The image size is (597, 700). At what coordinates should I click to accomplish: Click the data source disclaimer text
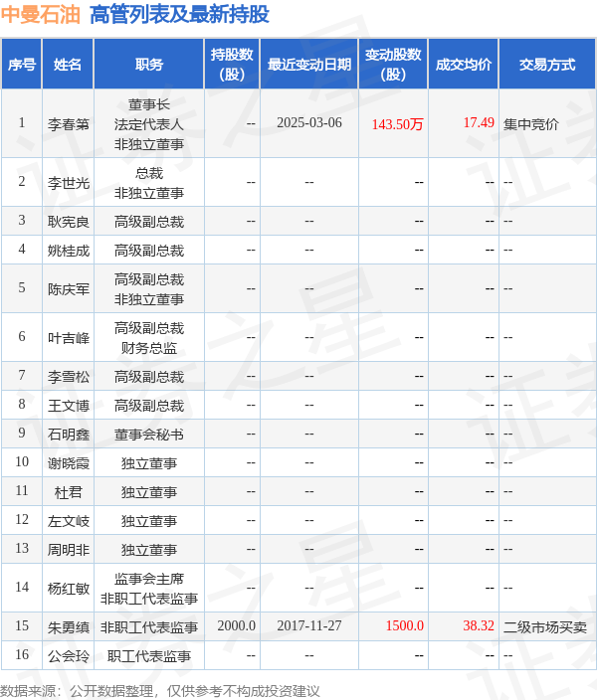click(160, 691)
